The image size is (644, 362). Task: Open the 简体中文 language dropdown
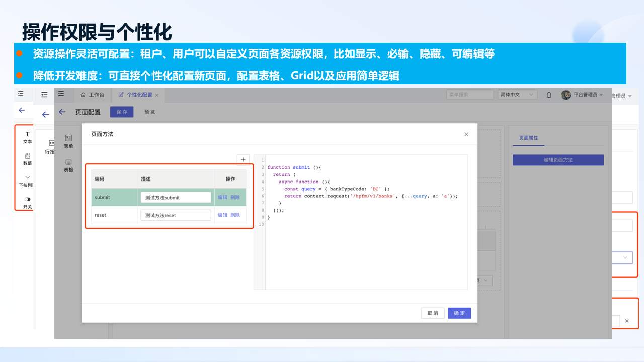[518, 95]
